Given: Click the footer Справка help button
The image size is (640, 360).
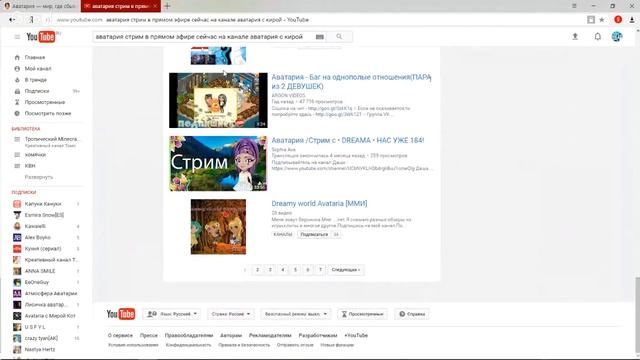Looking at the screenshot, I should pyautogui.click(x=412, y=314).
